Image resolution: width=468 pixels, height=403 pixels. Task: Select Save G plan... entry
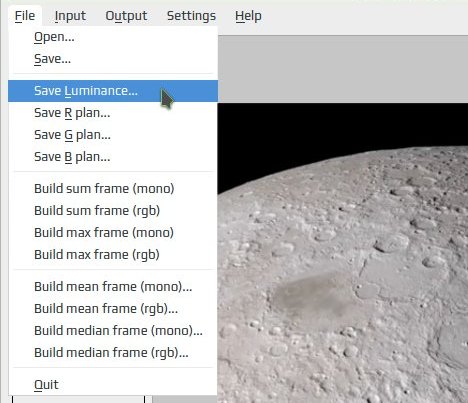click(113, 135)
